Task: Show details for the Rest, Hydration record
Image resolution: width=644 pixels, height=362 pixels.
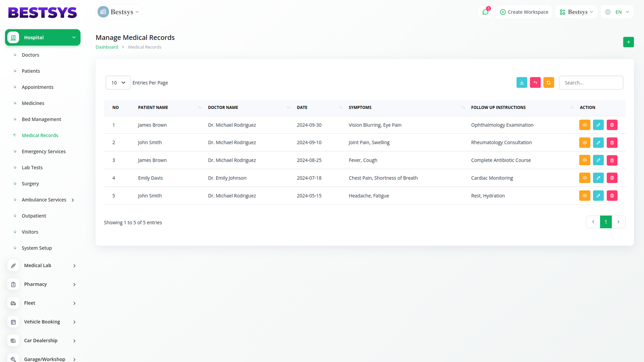Action: point(584,196)
